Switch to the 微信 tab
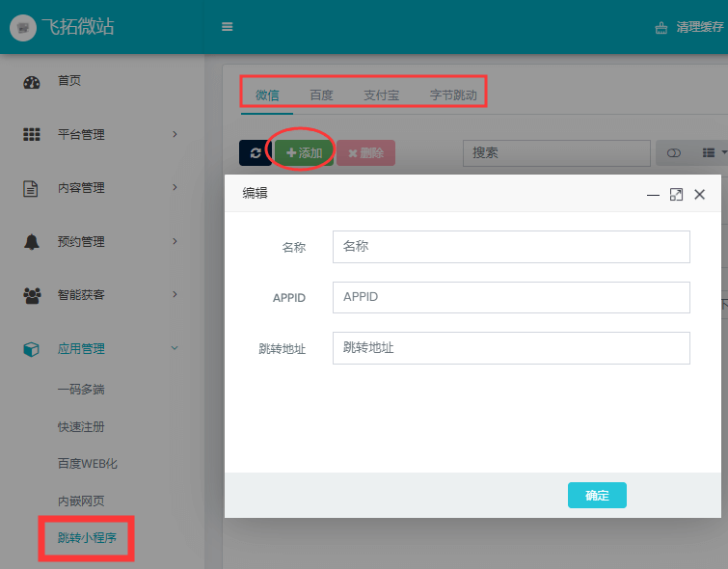 [267, 95]
